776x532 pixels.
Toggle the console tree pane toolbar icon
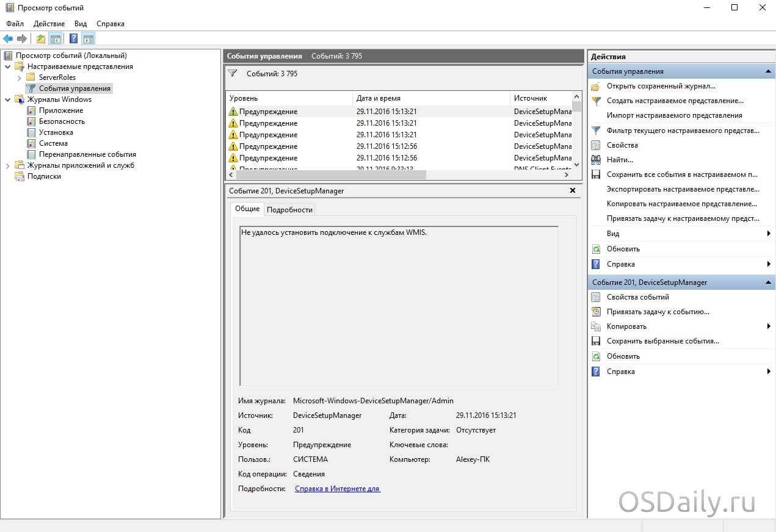pyautogui.click(x=56, y=39)
